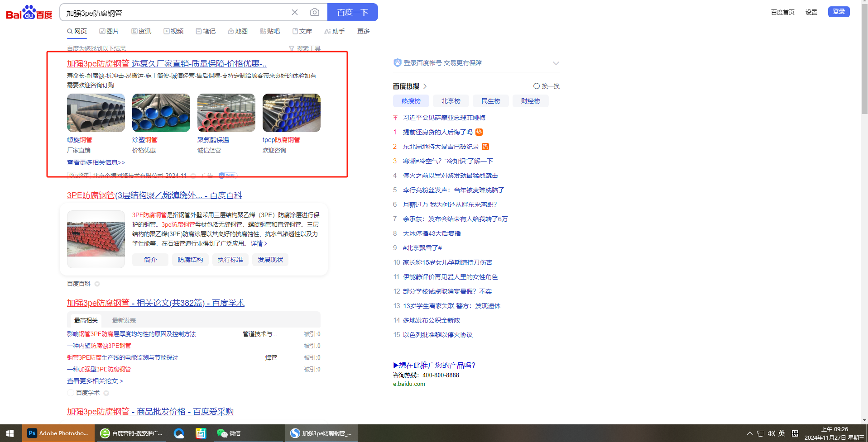
Task: Select the 北京榜 tab
Action: 451,101
